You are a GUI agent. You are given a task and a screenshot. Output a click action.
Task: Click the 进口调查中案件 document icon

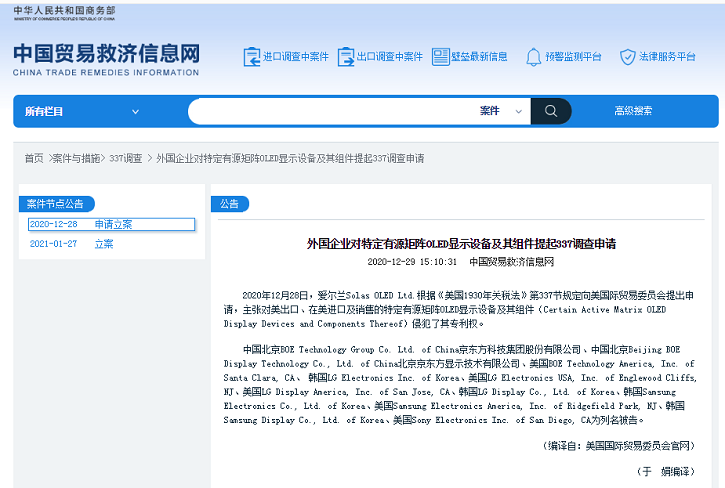pyautogui.click(x=252, y=57)
